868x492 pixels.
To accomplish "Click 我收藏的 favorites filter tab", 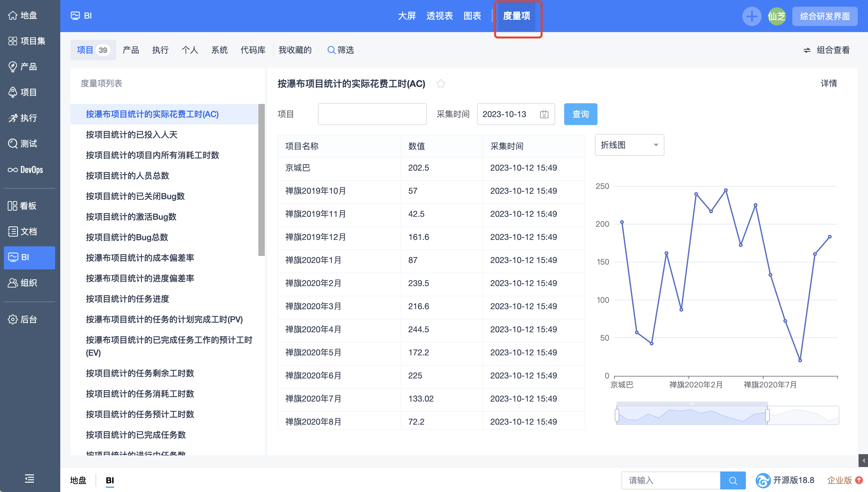I will (x=295, y=49).
